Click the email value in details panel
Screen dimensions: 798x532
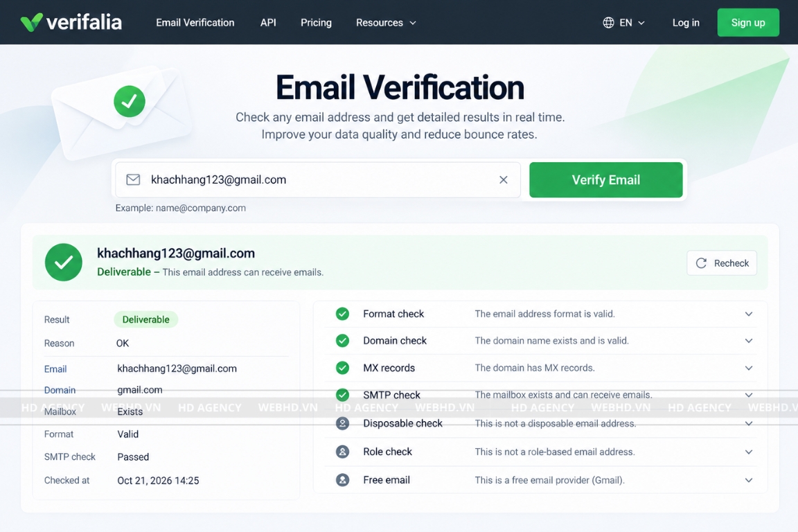click(177, 369)
